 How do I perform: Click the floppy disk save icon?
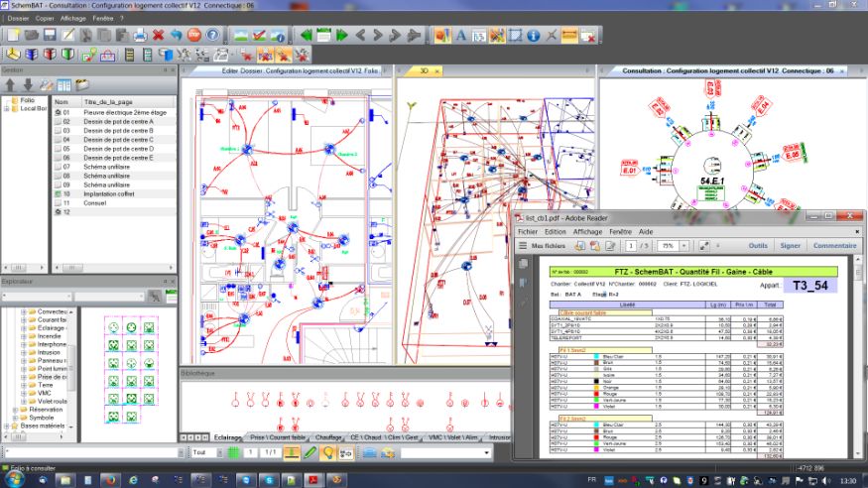50,35
